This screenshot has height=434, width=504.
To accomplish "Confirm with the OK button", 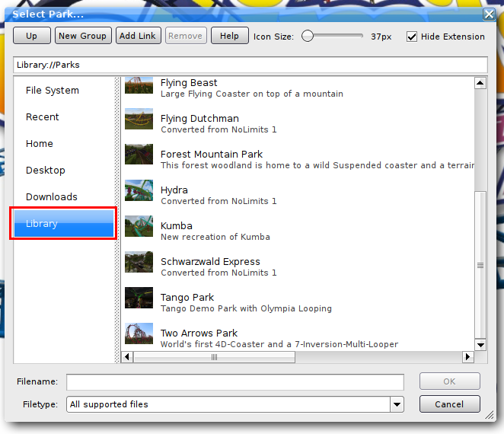I will pos(449,381).
